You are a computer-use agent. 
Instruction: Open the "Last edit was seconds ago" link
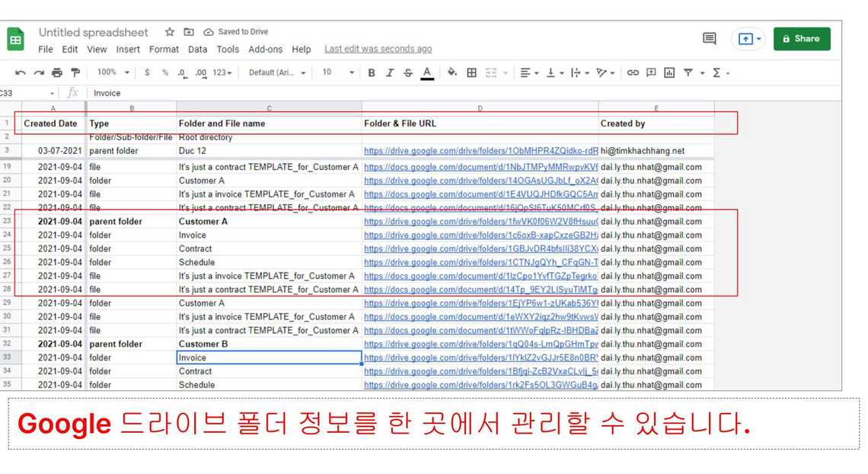[378, 49]
